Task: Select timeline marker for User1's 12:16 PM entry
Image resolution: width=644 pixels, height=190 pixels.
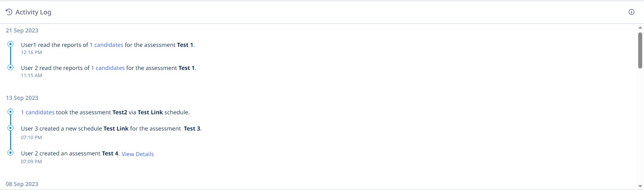Action: (x=10, y=44)
